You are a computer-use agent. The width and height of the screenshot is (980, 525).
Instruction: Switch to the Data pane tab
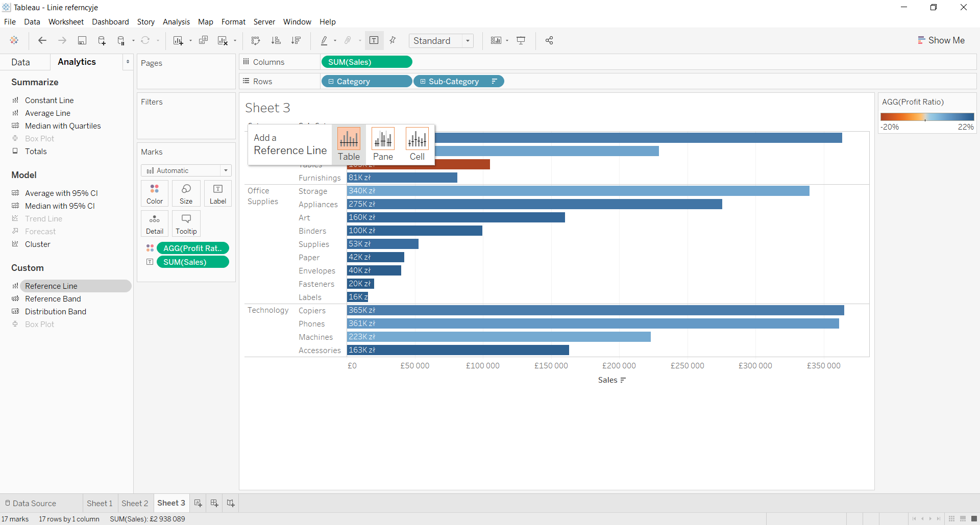[21, 62]
